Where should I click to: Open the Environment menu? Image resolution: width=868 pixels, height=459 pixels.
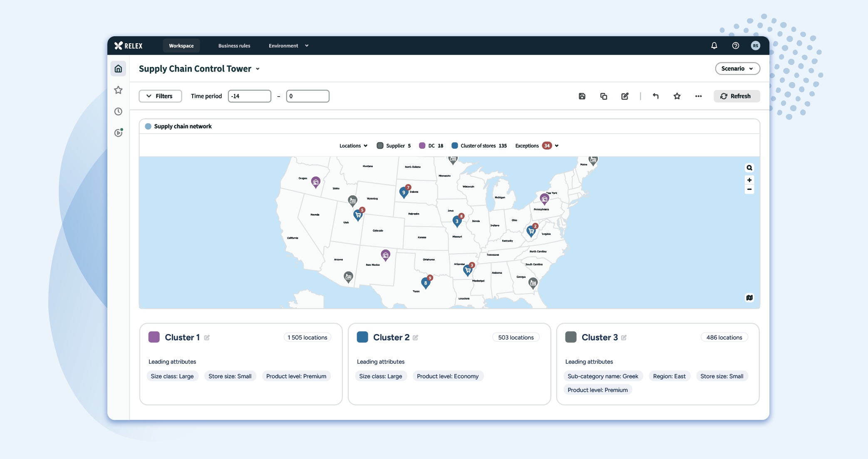(x=288, y=46)
